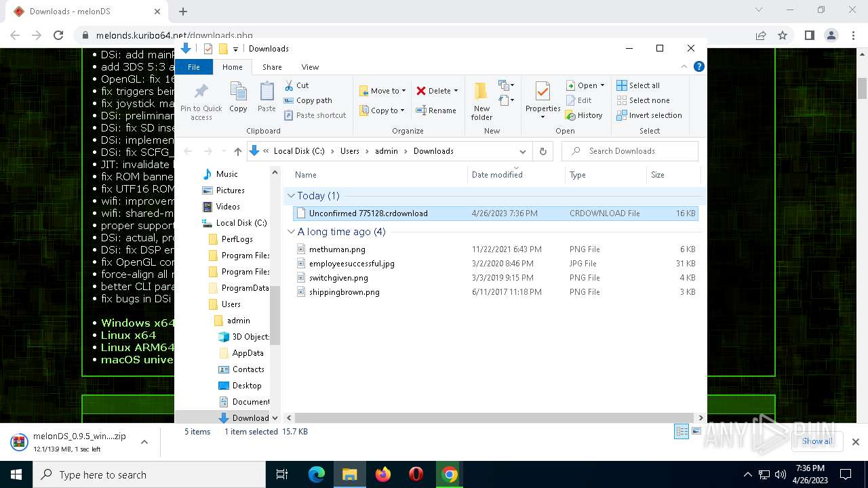Open the Delete dropdown arrow
868x488 pixels.
[x=456, y=91]
